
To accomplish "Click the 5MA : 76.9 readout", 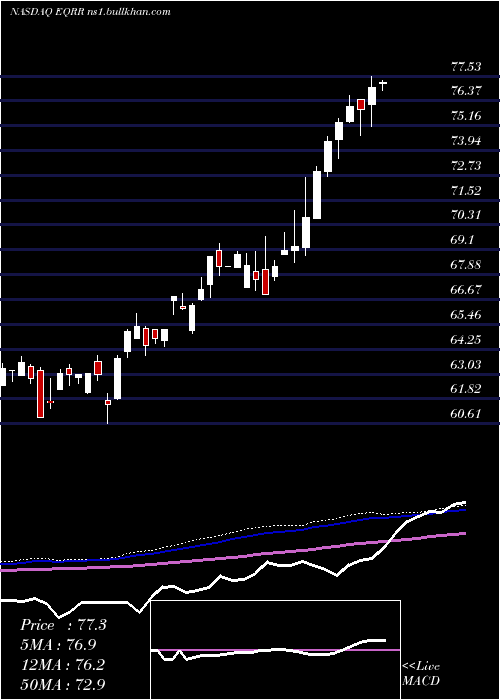I will [58, 645].
